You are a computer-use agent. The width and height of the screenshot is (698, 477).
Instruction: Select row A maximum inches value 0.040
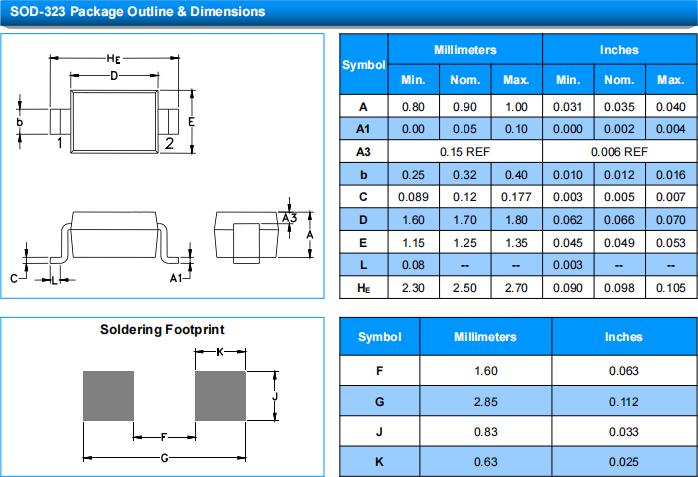click(670, 107)
